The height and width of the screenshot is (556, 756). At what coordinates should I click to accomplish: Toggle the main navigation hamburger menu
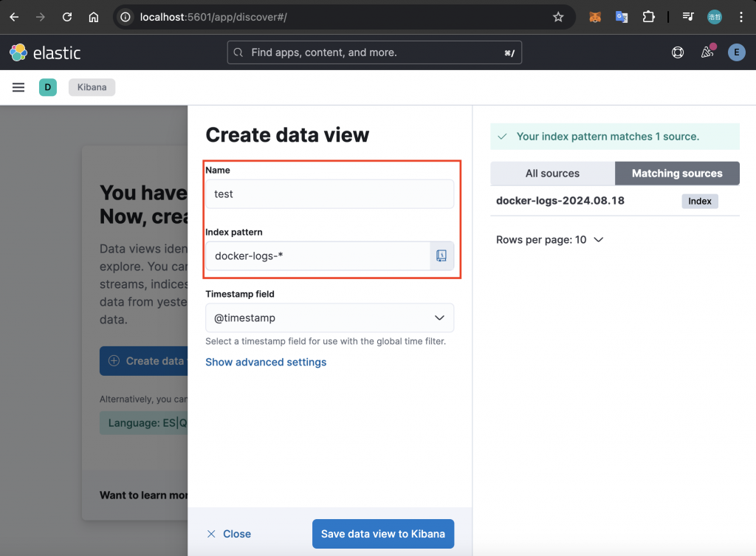(x=18, y=87)
